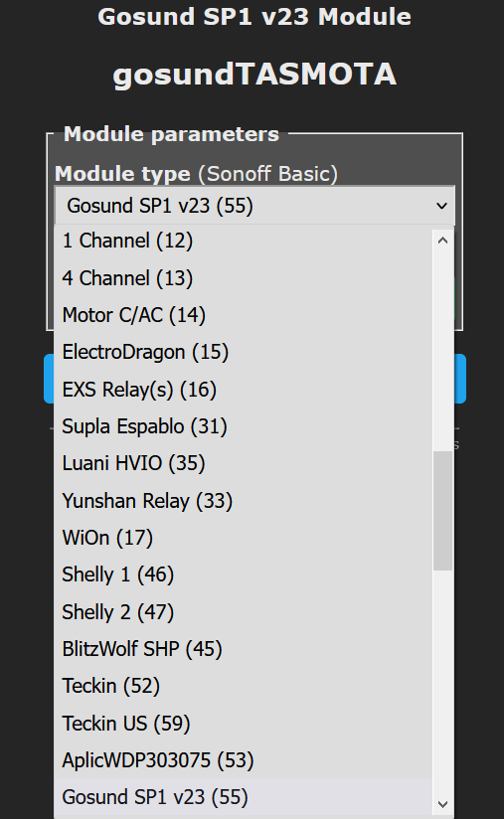Choose Yunshan Relay (33) module
The height and width of the screenshot is (819, 504).
243,500
